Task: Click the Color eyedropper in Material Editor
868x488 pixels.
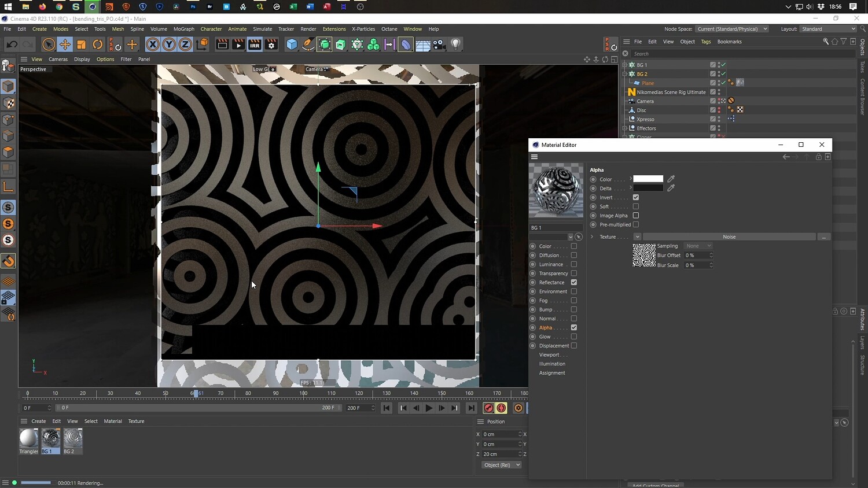Action: (671, 179)
